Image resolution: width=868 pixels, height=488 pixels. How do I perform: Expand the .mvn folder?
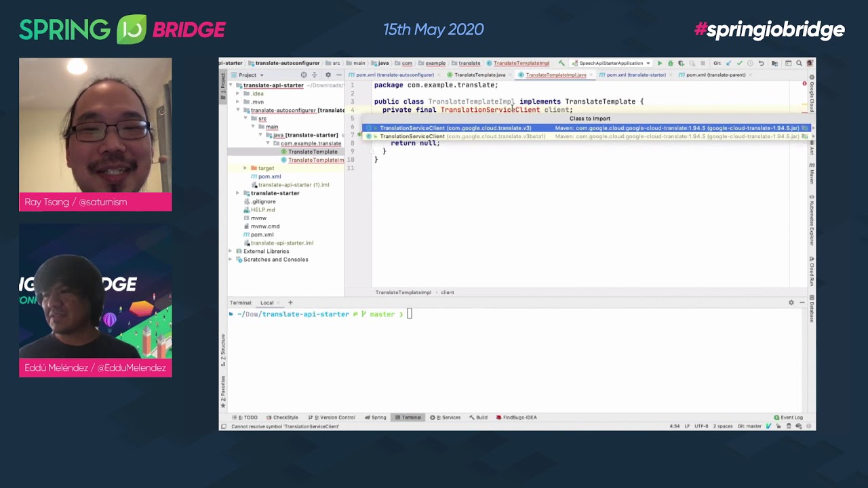pyautogui.click(x=238, y=102)
